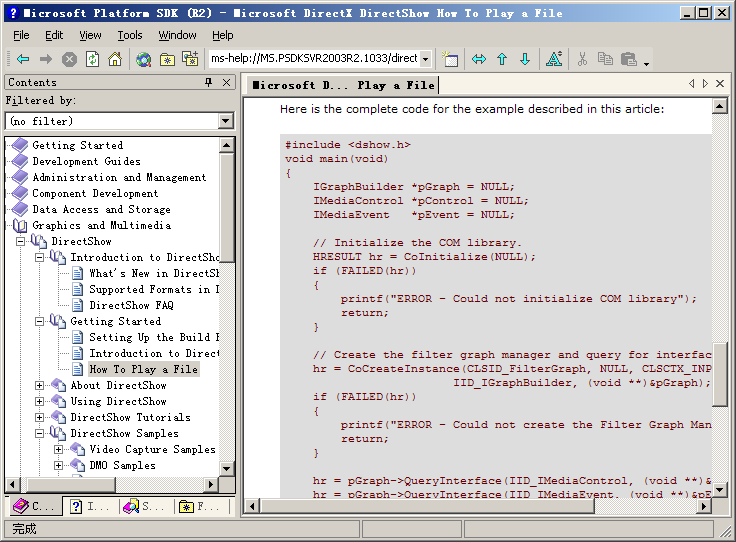Collapse the DirectShow tree node
The height and width of the screenshot is (542, 736).
point(21,242)
